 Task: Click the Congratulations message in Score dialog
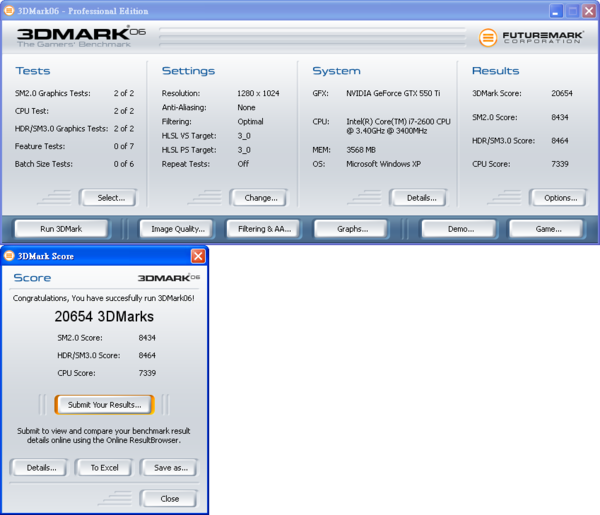[x=104, y=298]
